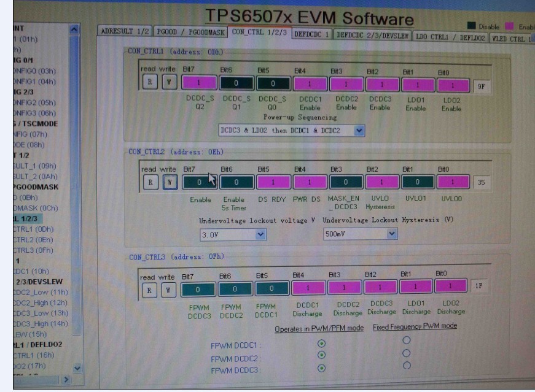Screen dimensions: 535x392
Task: Read CON_CTRL3 register with R button
Action: 149,290
